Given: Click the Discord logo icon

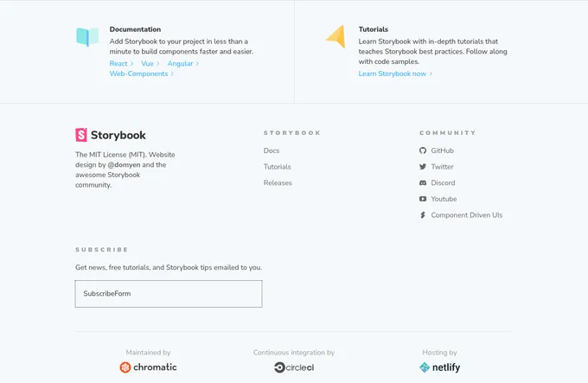Looking at the screenshot, I should pos(423,183).
